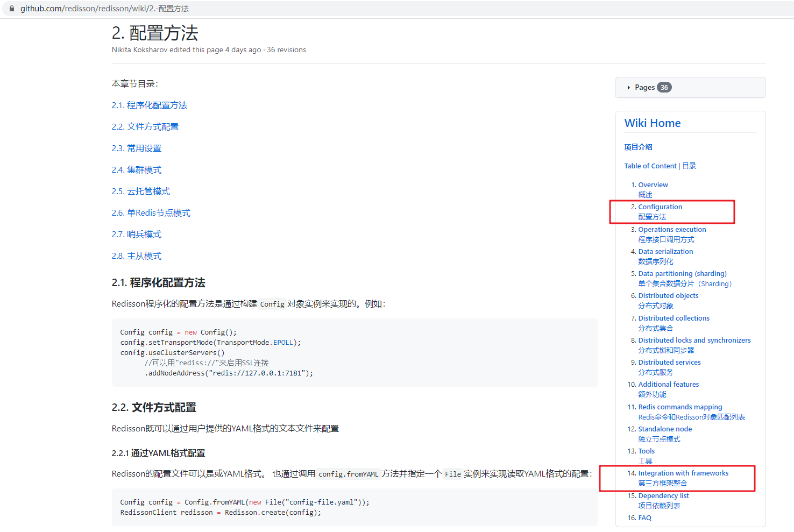This screenshot has height=532, width=794.
Task: Click the lock icon in address bar
Action: click(12, 9)
